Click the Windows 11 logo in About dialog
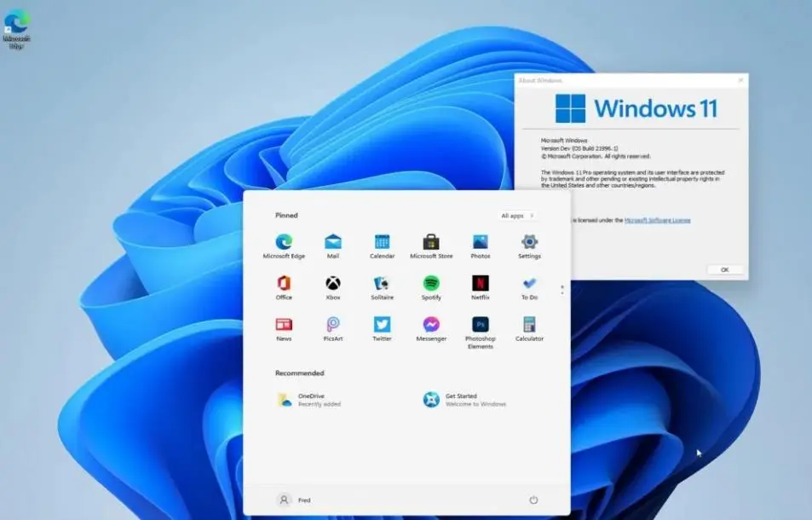 tap(636, 108)
